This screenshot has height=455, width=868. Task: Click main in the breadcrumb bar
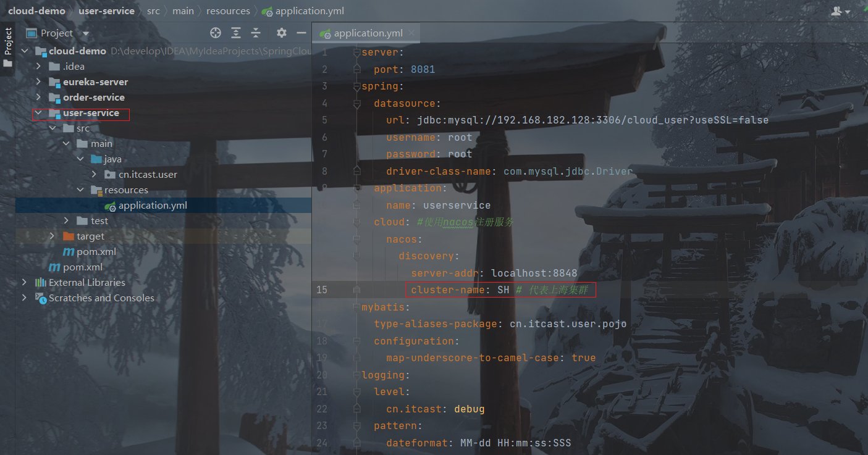(183, 11)
